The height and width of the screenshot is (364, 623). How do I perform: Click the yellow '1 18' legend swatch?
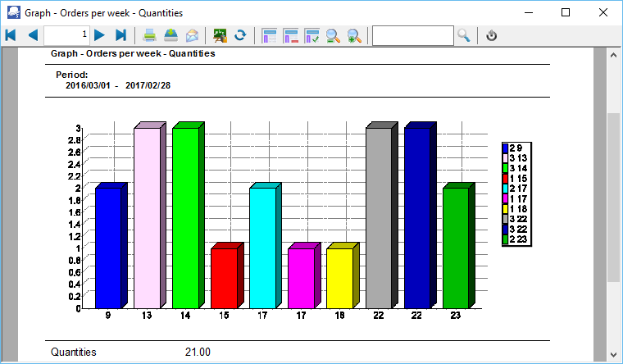(x=506, y=209)
